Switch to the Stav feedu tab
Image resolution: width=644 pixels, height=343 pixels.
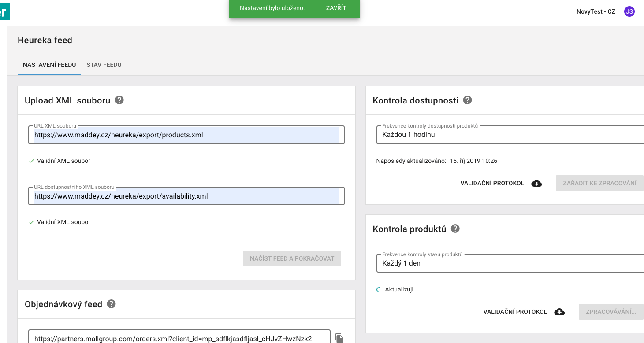click(104, 65)
